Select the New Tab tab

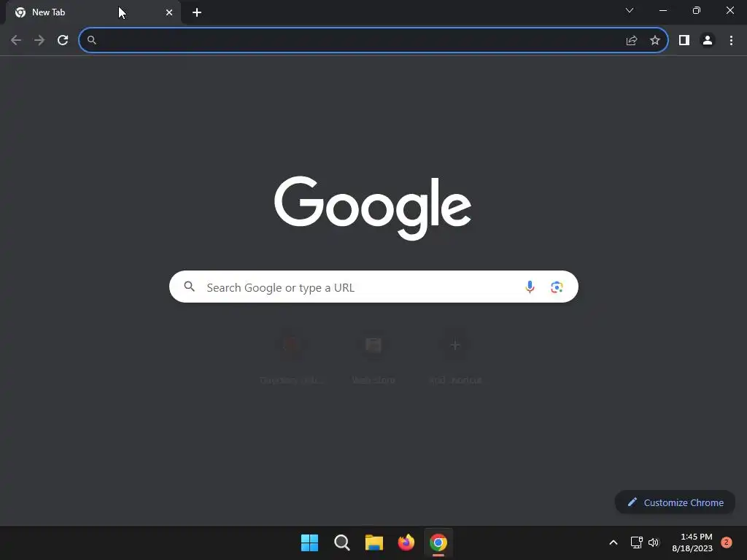click(93, 12)
